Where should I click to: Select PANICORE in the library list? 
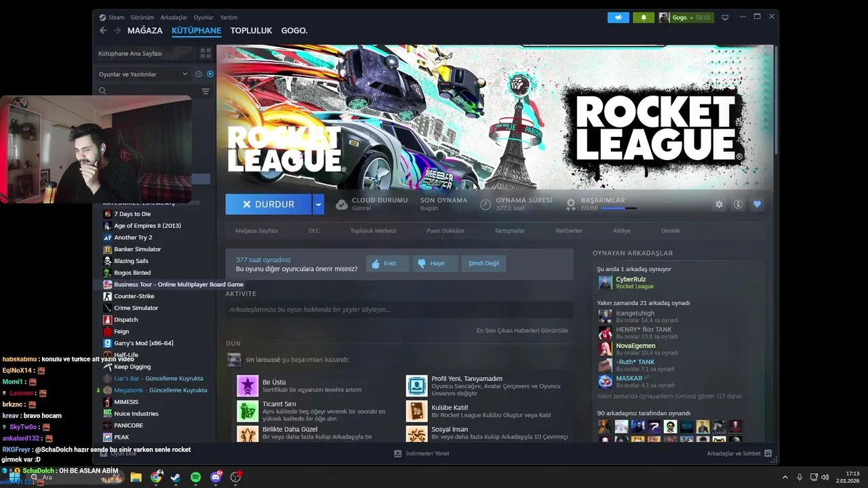(129, 425)
